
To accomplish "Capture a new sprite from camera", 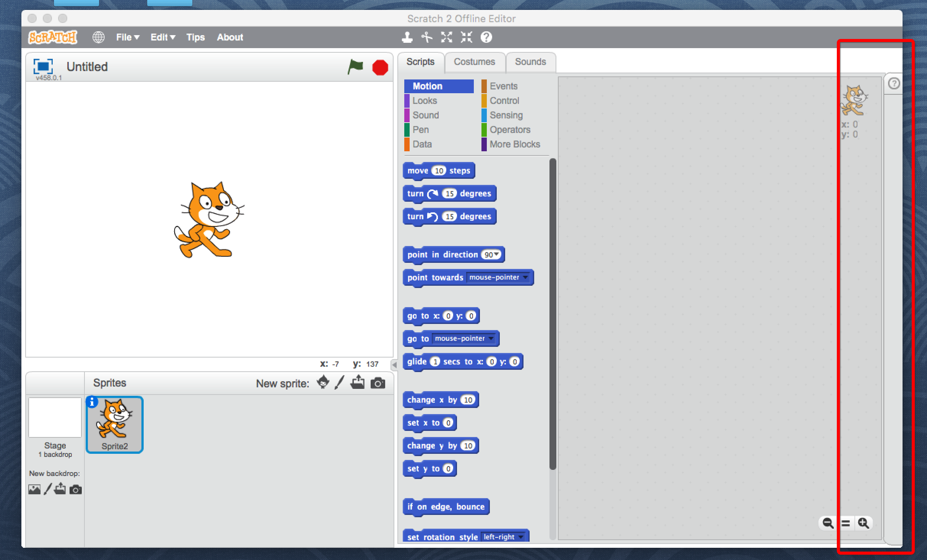I will pos(378,383).
